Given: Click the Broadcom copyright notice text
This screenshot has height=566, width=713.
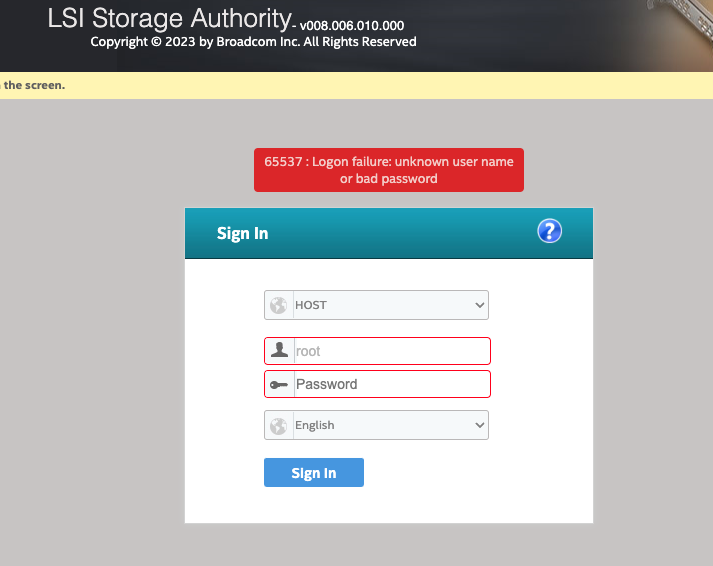Looking at the screenshot, I should click(x=253, y=42).
